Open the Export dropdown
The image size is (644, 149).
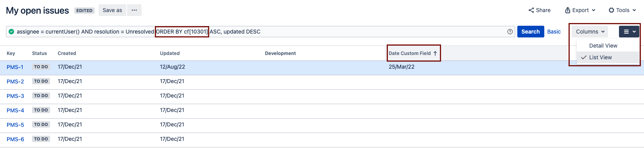(580, 10)
